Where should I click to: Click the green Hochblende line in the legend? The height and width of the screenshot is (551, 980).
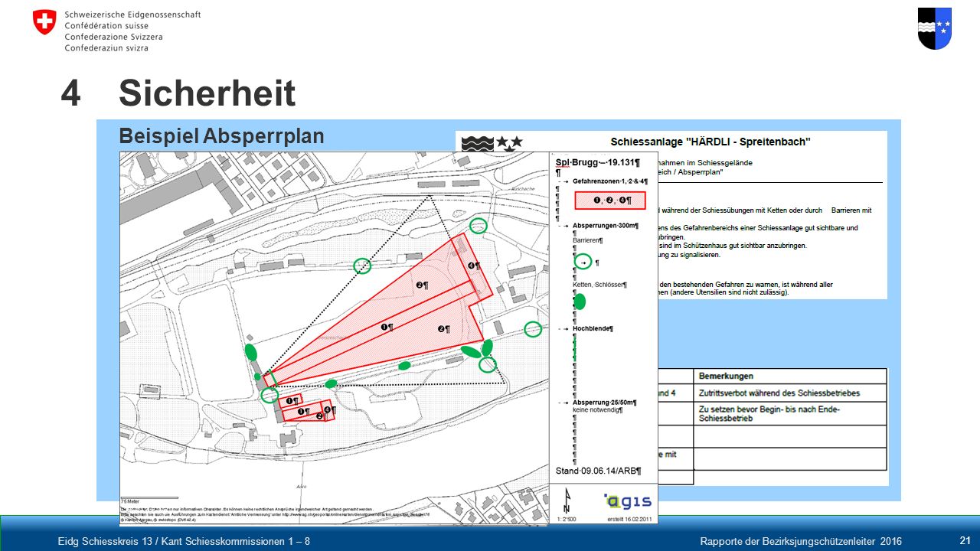(x=575, y=348)
